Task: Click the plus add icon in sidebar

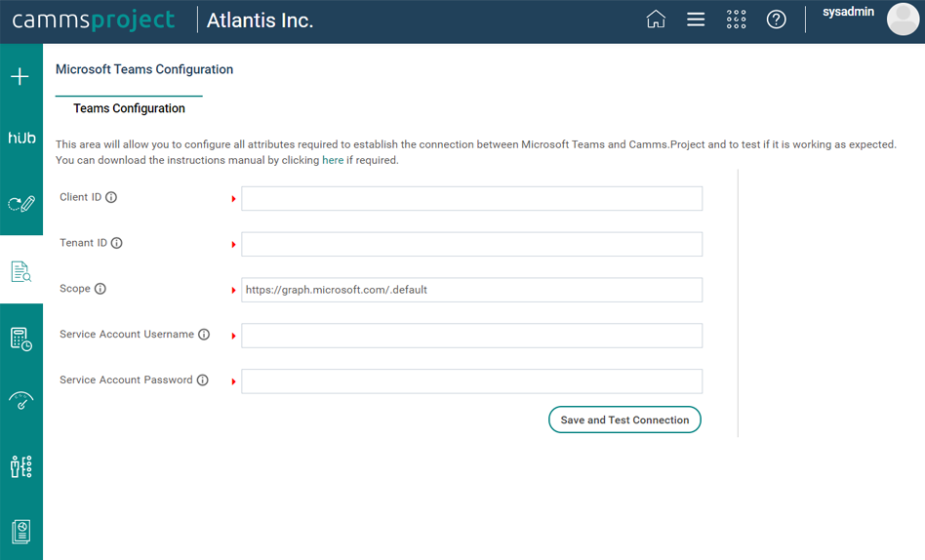Action: click(20, 76)
